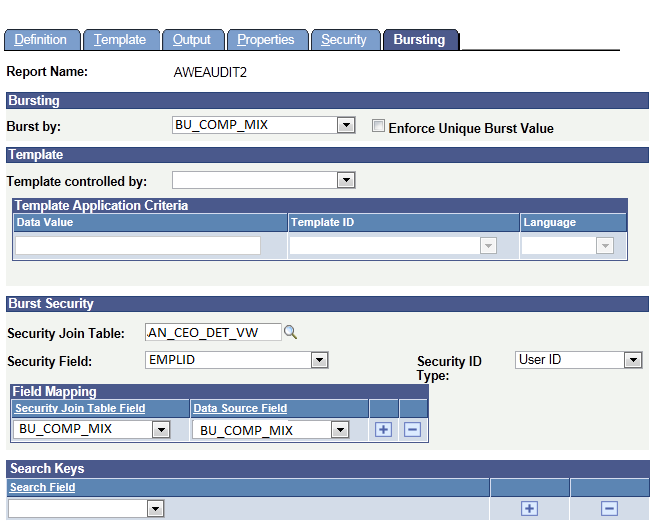
Task: Click the Field Mapping heading
Action: pyautogui.click(x=54, y=391)
